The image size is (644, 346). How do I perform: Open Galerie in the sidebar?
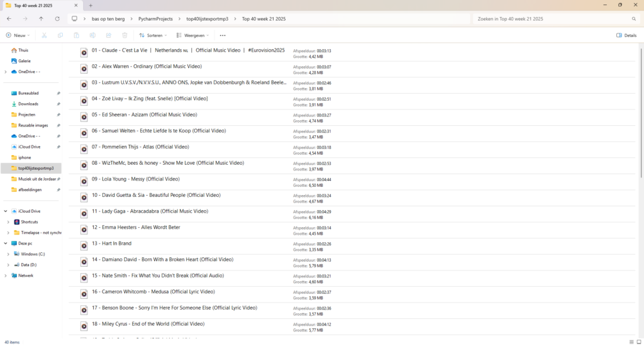pos(25,61)
